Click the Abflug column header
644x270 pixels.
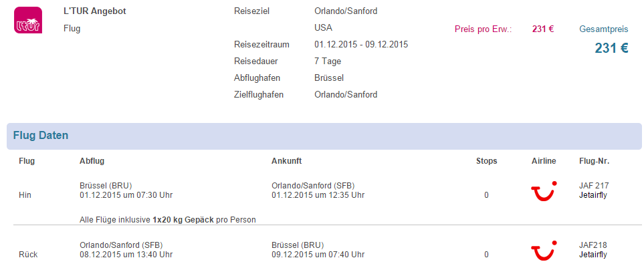(x=92, y=161)
